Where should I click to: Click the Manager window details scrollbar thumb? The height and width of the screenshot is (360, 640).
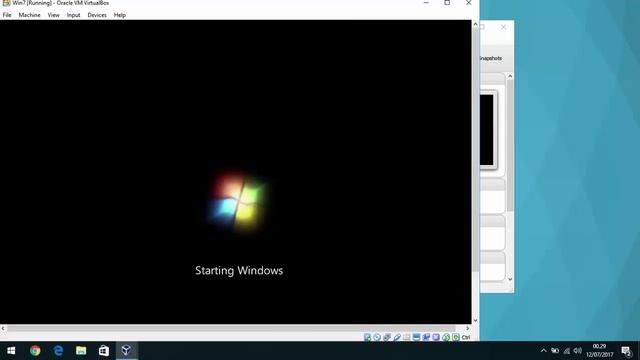510,146
